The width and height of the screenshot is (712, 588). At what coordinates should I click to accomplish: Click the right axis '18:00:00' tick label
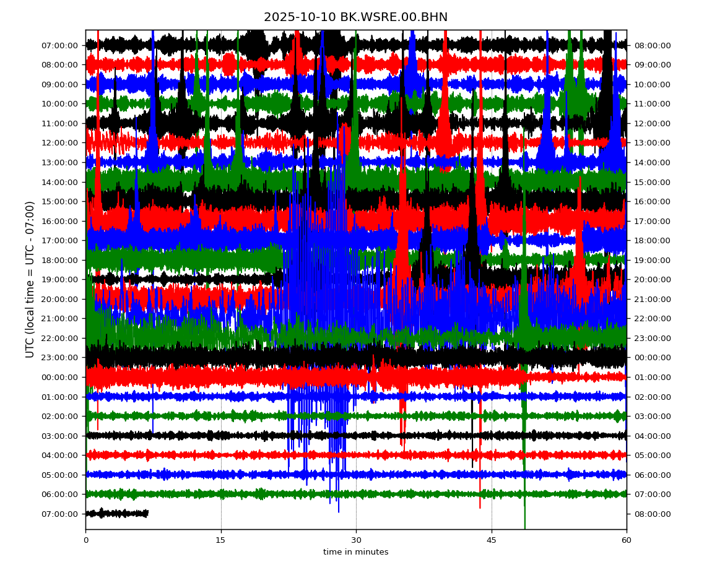click(x=651, y=241)
